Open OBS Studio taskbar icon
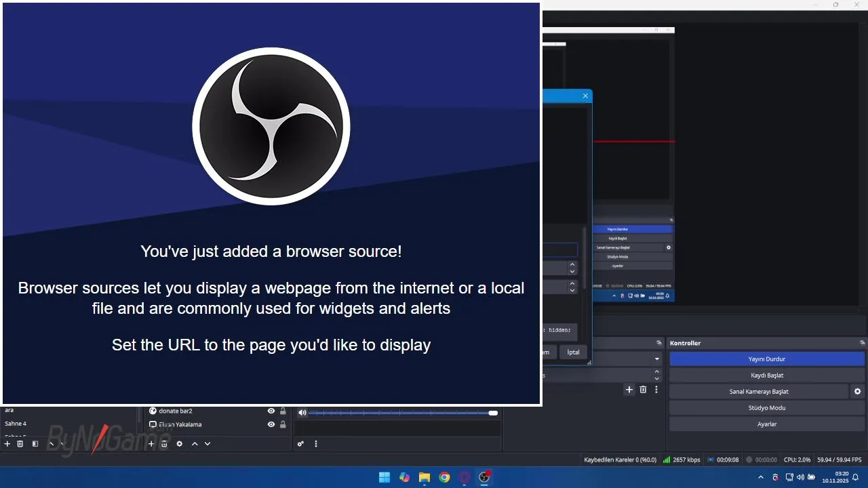Image resolution: width=868 pixels, height=488 pixels. pos(484,477)
